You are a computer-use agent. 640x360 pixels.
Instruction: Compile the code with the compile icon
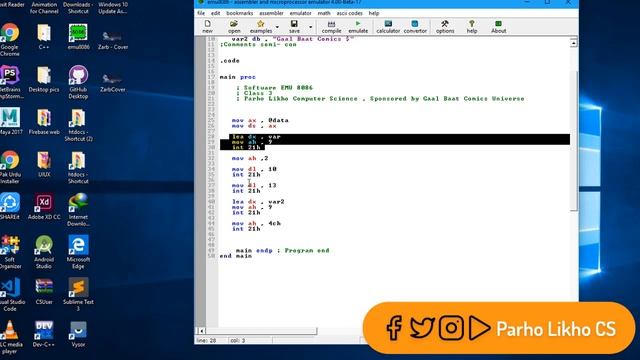pyautogui.click(x=331, y=27)
